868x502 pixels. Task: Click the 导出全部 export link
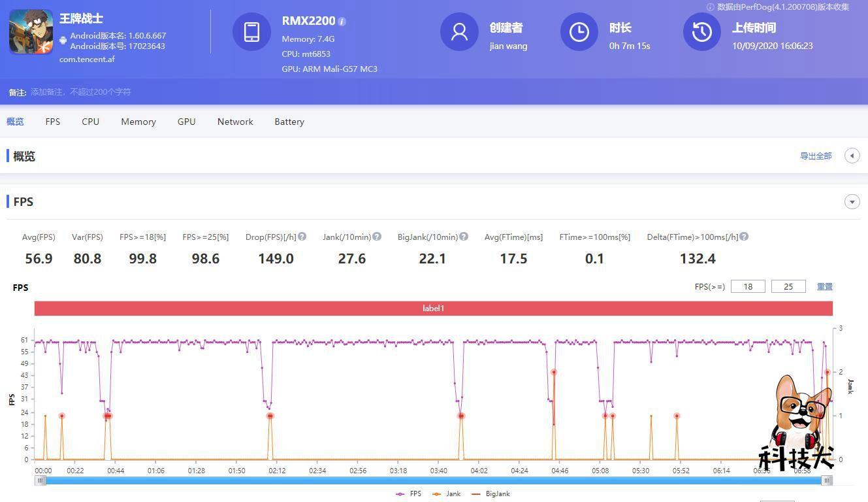point(816,156)
